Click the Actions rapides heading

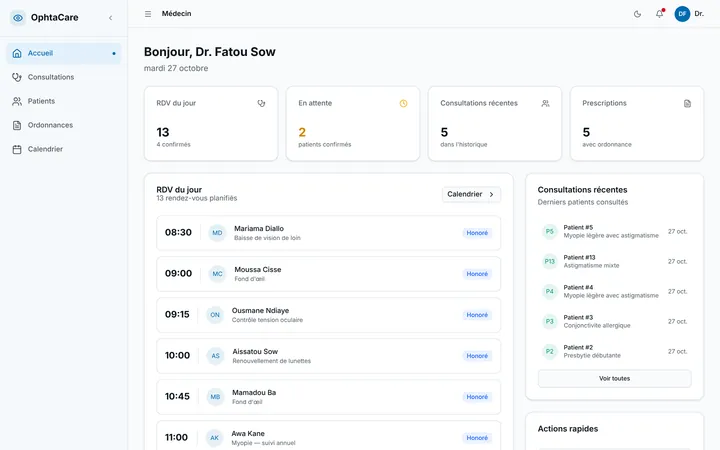tap(568, 429)
